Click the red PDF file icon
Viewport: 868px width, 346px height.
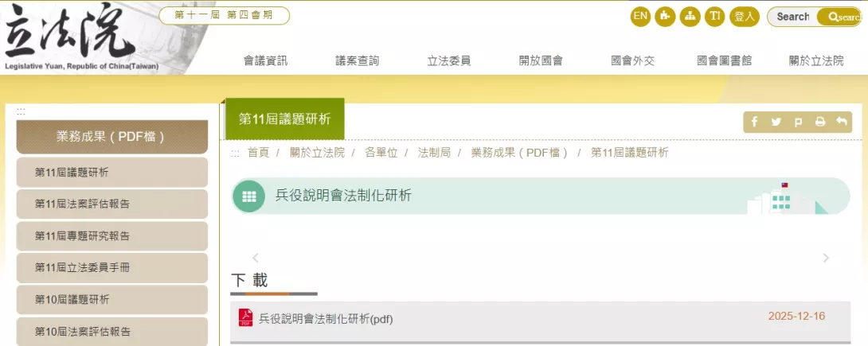coord(246,318)
